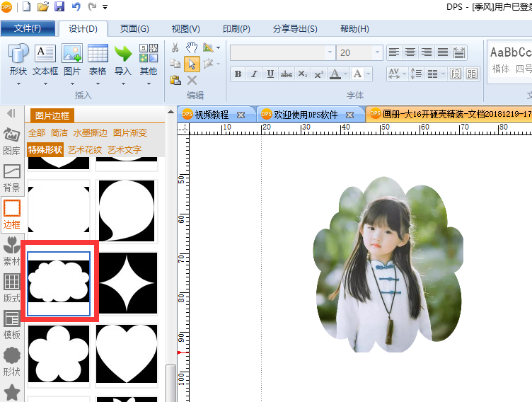The width and height of the screenshot is (532, 402).
Task: Switch to the 设计(D) ribbon tab
Action: pos(83,29)
